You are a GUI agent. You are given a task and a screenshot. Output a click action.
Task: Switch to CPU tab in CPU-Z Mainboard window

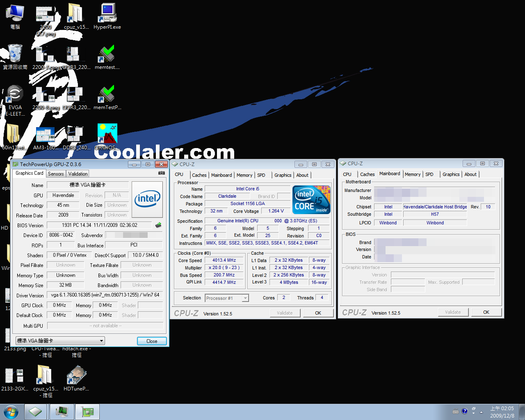tap(347, 174)
